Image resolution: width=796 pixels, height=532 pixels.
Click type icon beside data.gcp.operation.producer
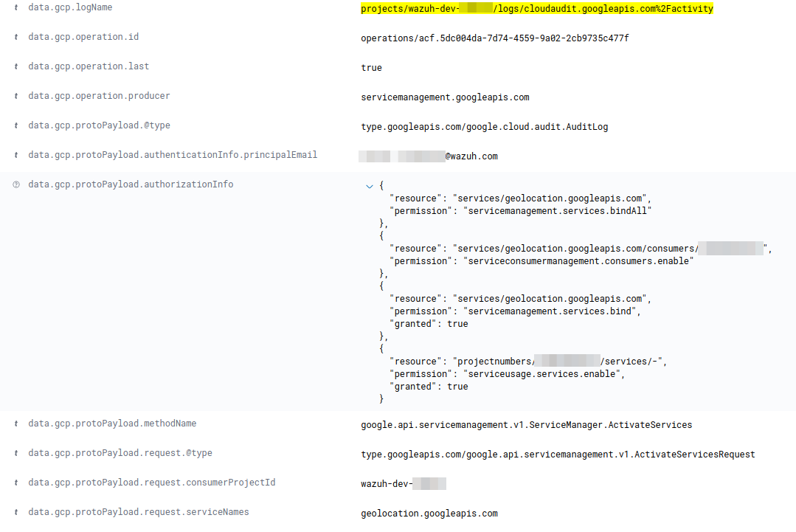pos(16,96)
